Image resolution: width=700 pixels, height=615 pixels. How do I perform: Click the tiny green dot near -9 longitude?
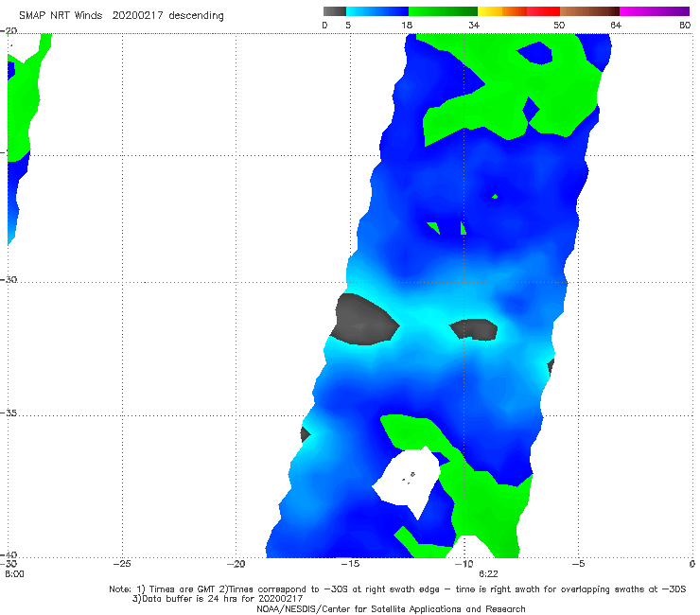click(495, 196)
